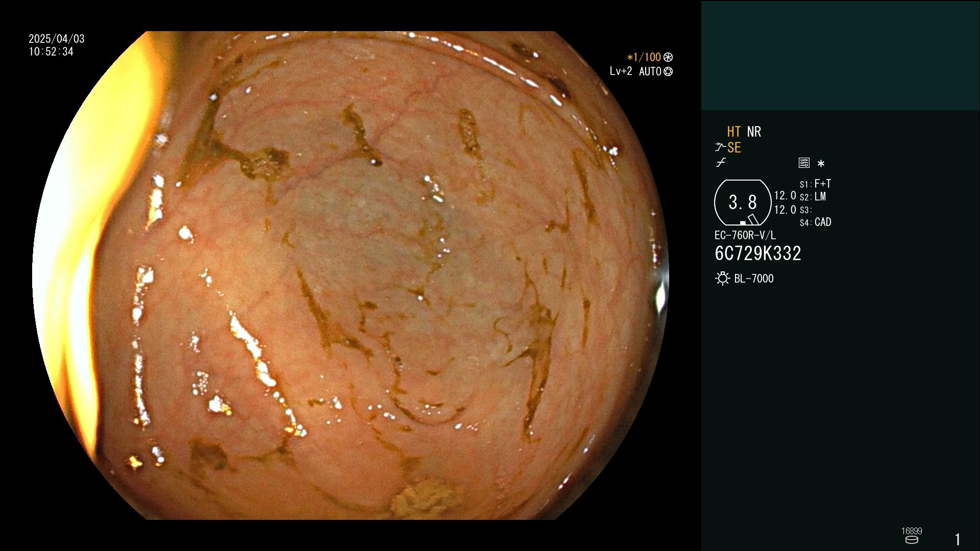Click the S1: F+T switch assignment
Image resolution: width=980 pixels, height=551 pixels.
tap(816, 184)
